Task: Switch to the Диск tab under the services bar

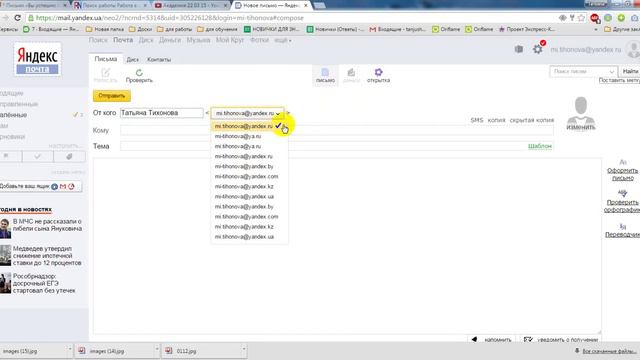Action: click(133, 60)
